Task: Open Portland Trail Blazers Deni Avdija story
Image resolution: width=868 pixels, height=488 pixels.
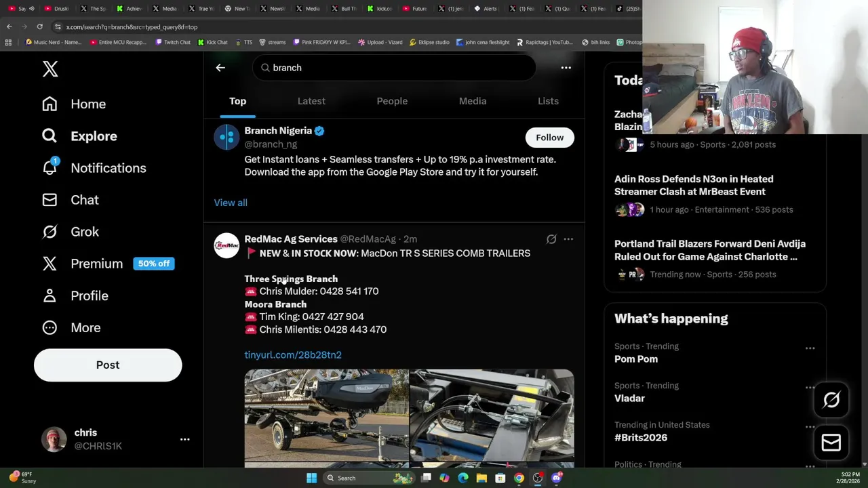Action: click(x=710, y=250)
